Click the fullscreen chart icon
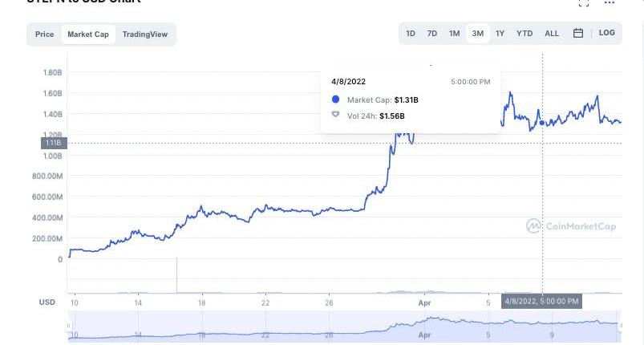Screen dimensions: 644x345 [584, 3]
